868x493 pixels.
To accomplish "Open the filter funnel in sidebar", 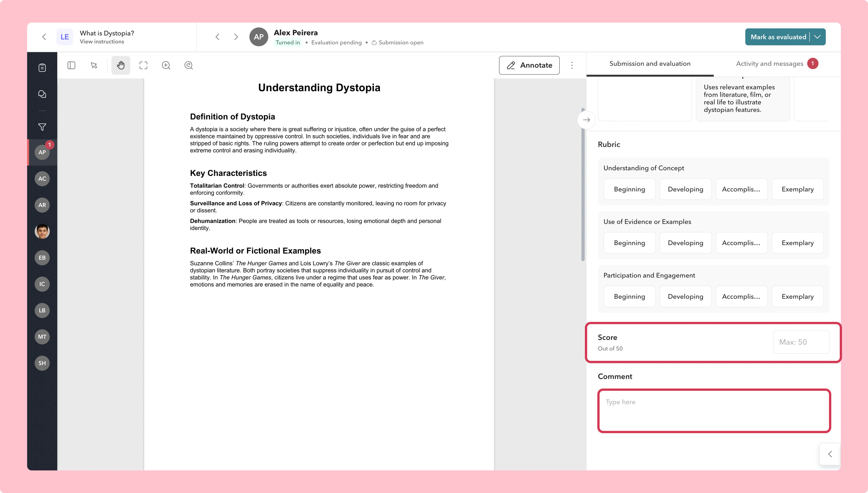I will click(42, 127).
